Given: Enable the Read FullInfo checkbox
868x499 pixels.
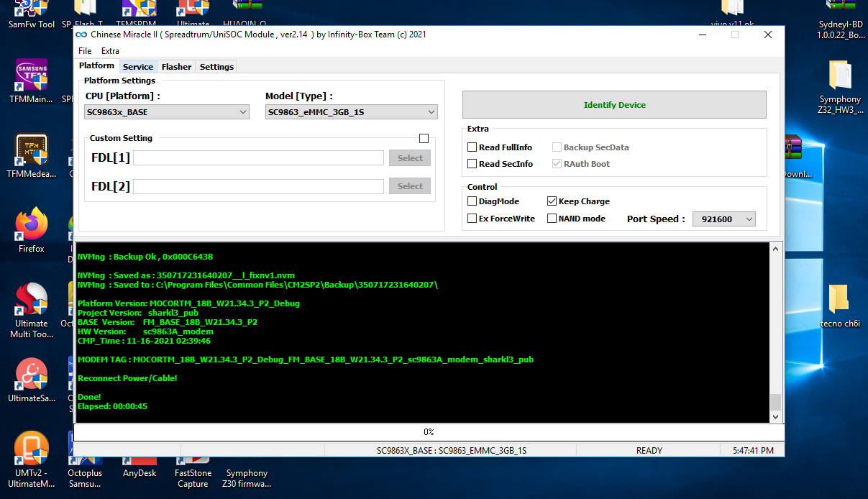Looking at the screenshot, I should pos(472,147).
